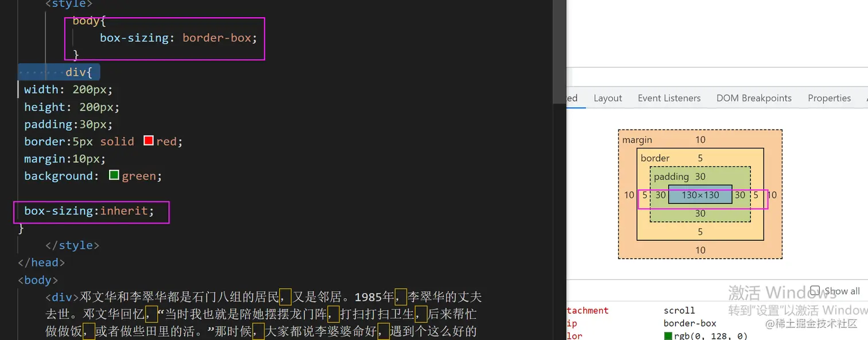868x340 pixels.
Task: Select the 130×130 content area in box model
Action: click(x=700, y=195)
